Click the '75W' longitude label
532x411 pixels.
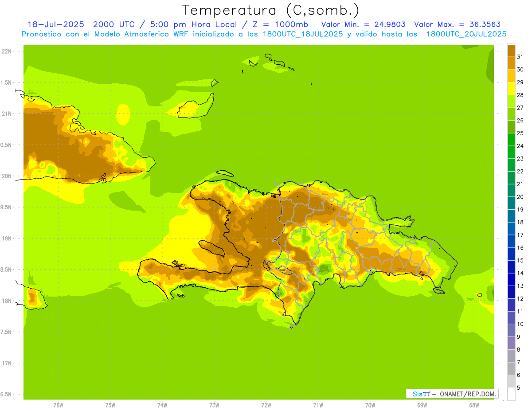pos(110,405)
